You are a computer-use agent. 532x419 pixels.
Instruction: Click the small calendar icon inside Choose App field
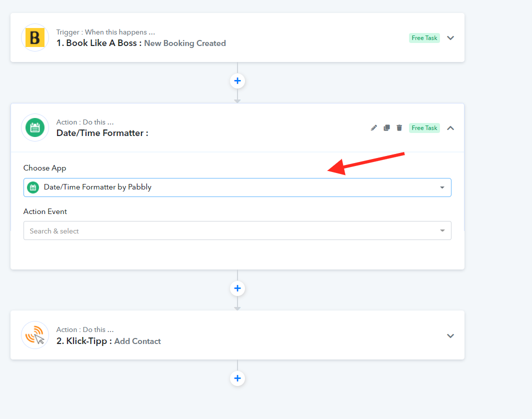click(33, 187)
